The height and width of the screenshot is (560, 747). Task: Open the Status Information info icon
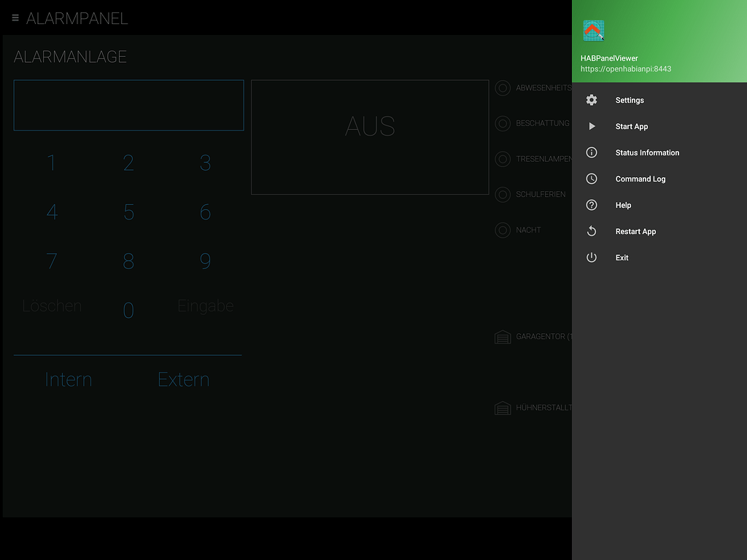pyautogui.click(x=591, y=152)
